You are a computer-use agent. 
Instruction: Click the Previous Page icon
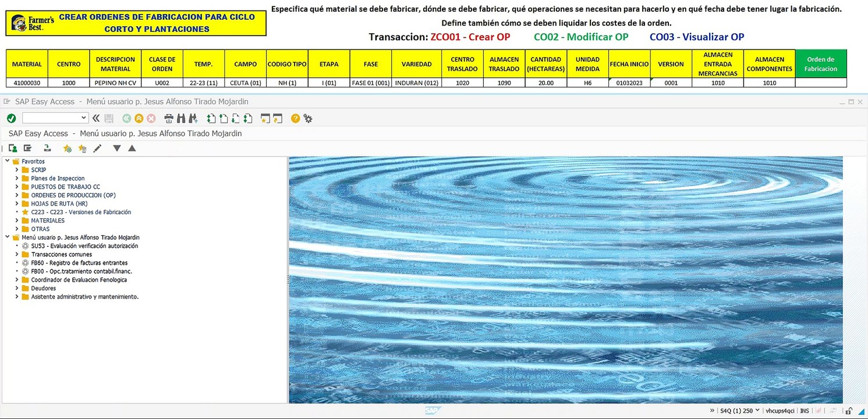(224, 118)
